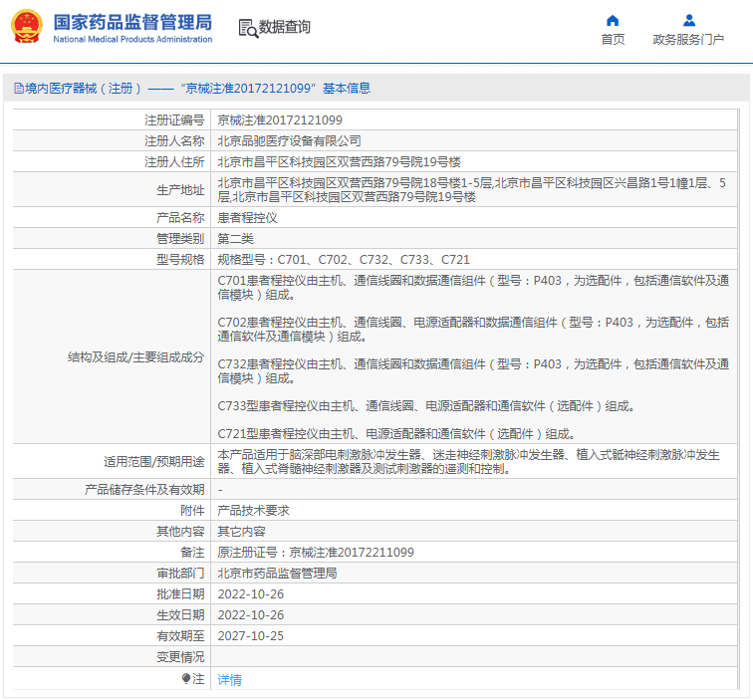Select product name 患者程控仪

pos(247,217)
